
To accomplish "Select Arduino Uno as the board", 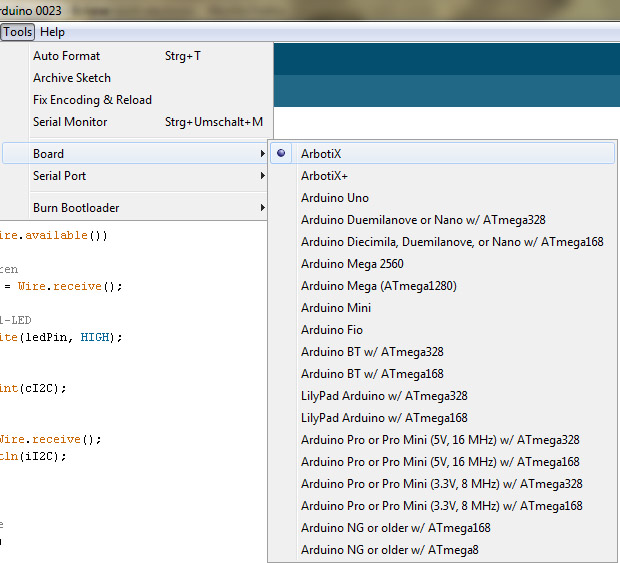I will pos(335,198).
